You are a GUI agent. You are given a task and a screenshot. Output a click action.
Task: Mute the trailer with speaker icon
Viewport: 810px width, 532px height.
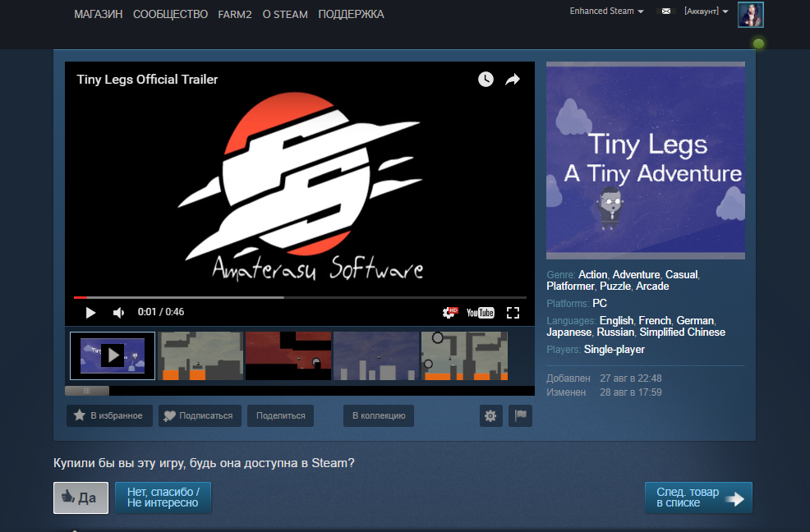[119, 313]
